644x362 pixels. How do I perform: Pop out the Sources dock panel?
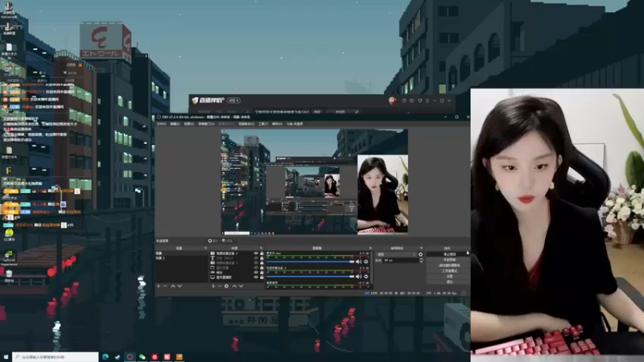tap(261, 248)
